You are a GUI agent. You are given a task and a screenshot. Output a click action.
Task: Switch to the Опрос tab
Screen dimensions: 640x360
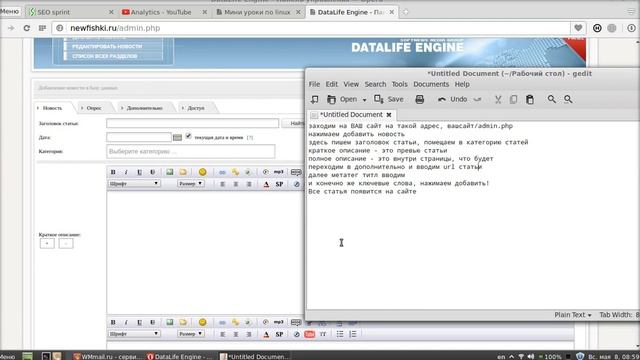pyautogui.click(x=94, y=108)
